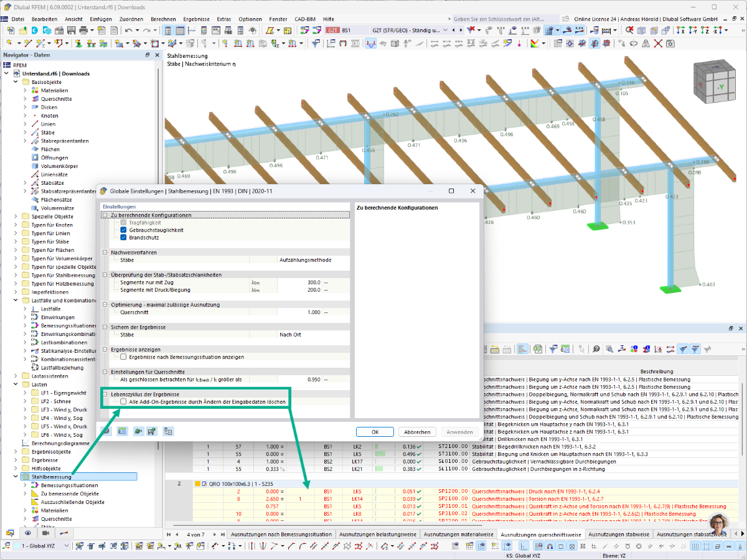Screen dimensions: 747x560
Task: Check Alle Add-On-Ergebnisse löschen option
Action: [x=124, y=402]
